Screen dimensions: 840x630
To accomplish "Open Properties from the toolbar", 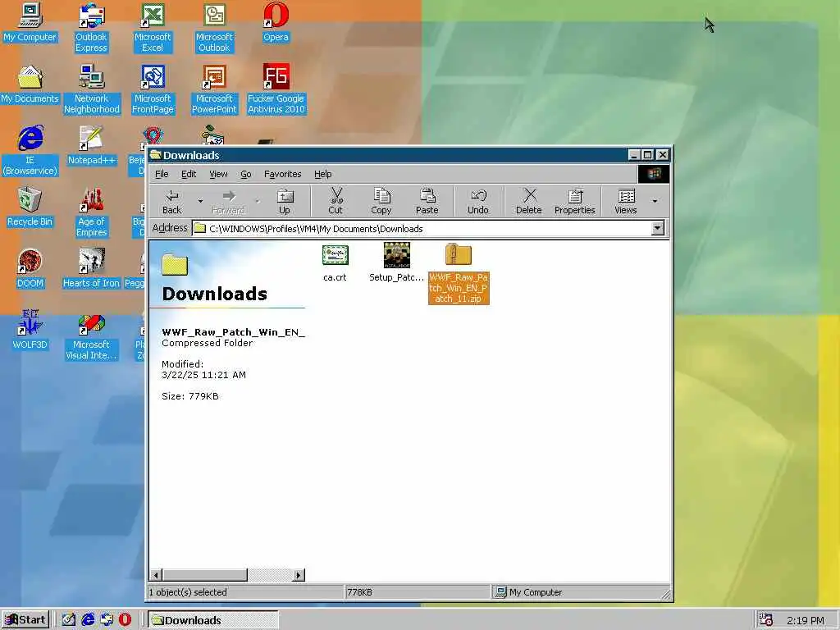I will pos(575,202).
